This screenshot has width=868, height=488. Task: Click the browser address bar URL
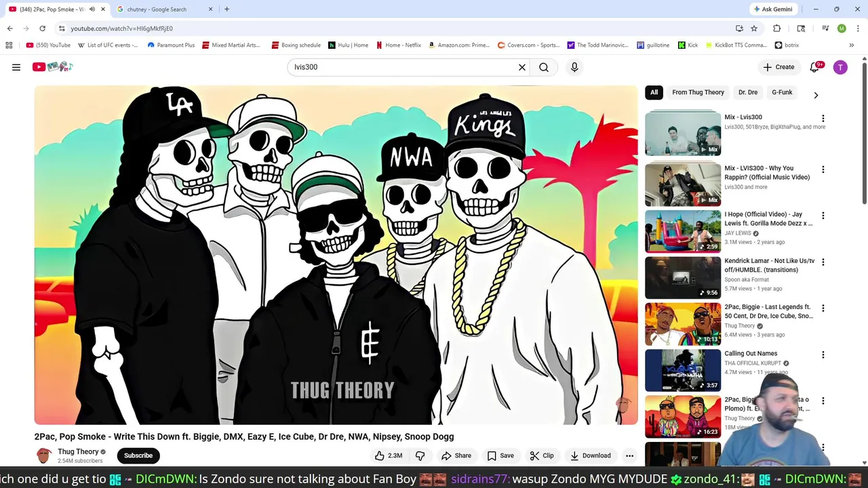click(x=121, y=28)
